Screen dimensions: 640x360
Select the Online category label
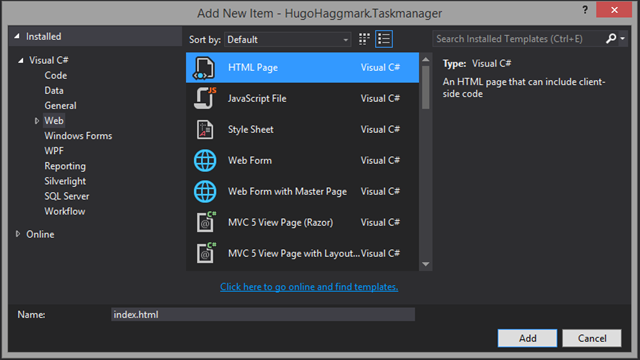point(40,234)
